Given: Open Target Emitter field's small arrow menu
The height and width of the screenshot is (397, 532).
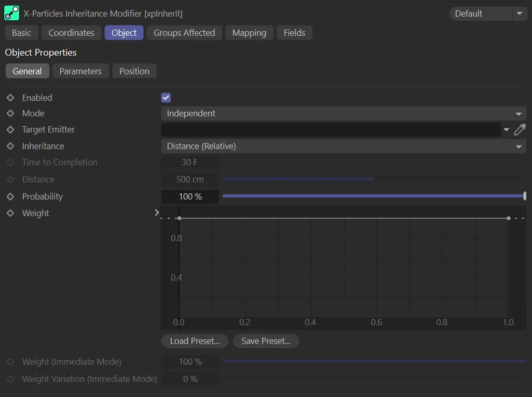Looking at the screenshot, I should [x=507, y=130].
